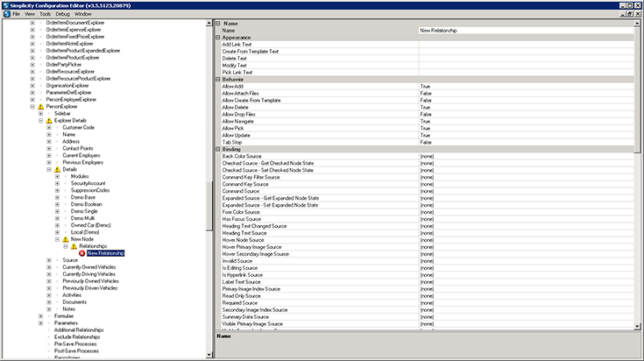Click the warning icon beside PersonExplorer
The image size is (644, 361).
40,107
